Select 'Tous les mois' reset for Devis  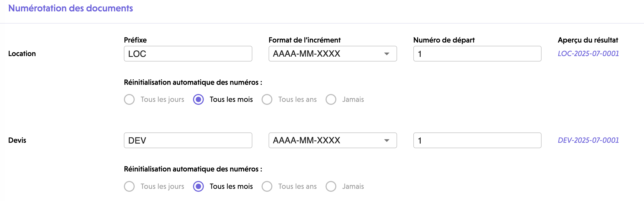tap(198, 186)
